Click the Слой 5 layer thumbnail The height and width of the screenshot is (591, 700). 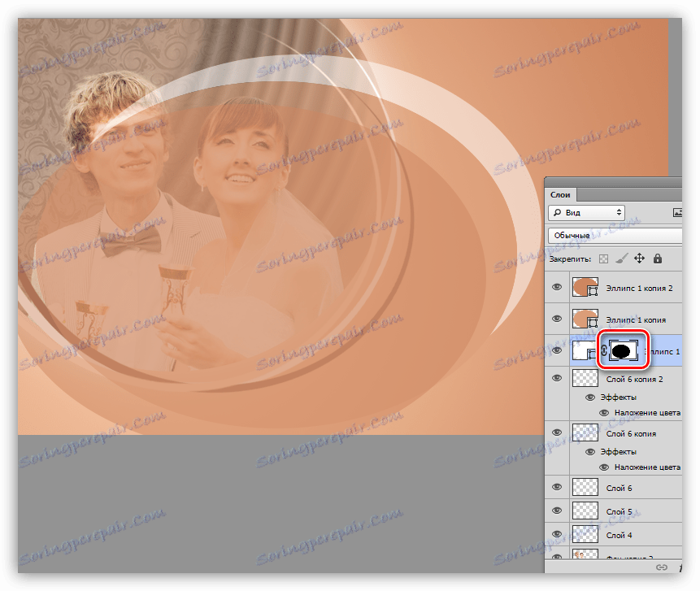point(585,511)
